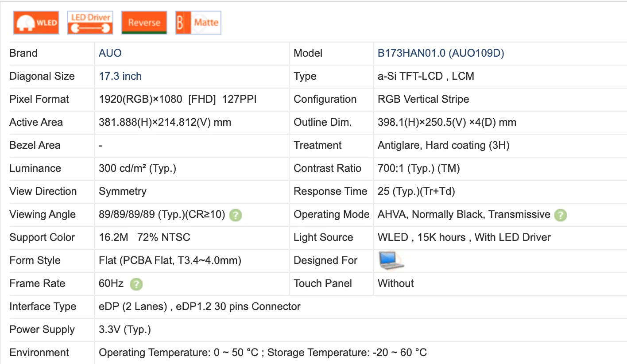
Task: Select the 16.2M 72% NTSC color value
Action: 144,237
